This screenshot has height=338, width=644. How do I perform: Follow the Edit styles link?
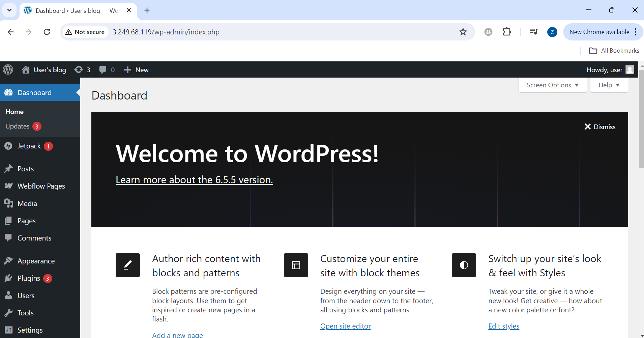click(504, 326)
